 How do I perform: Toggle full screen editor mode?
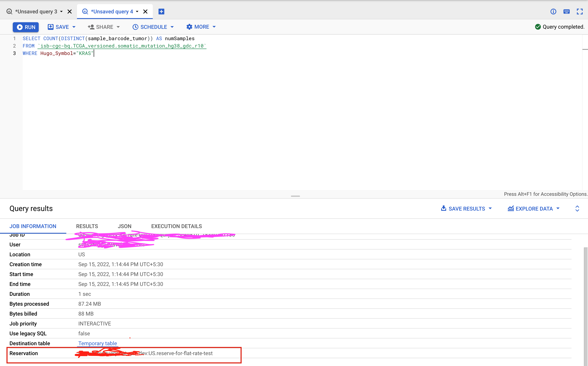(x=580, y=12)
